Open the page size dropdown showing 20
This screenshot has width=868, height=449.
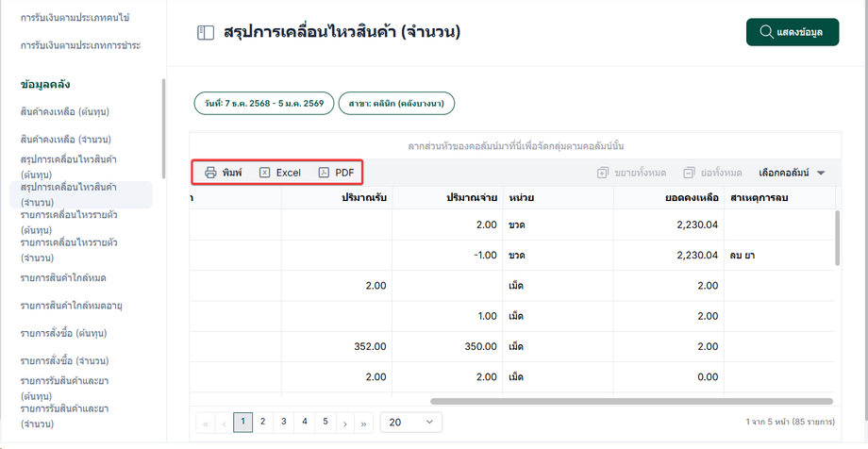click(411, 423)
